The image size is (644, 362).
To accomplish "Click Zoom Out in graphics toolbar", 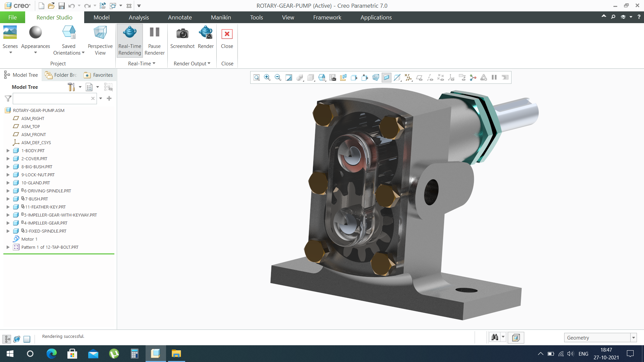I will [278, 78].
